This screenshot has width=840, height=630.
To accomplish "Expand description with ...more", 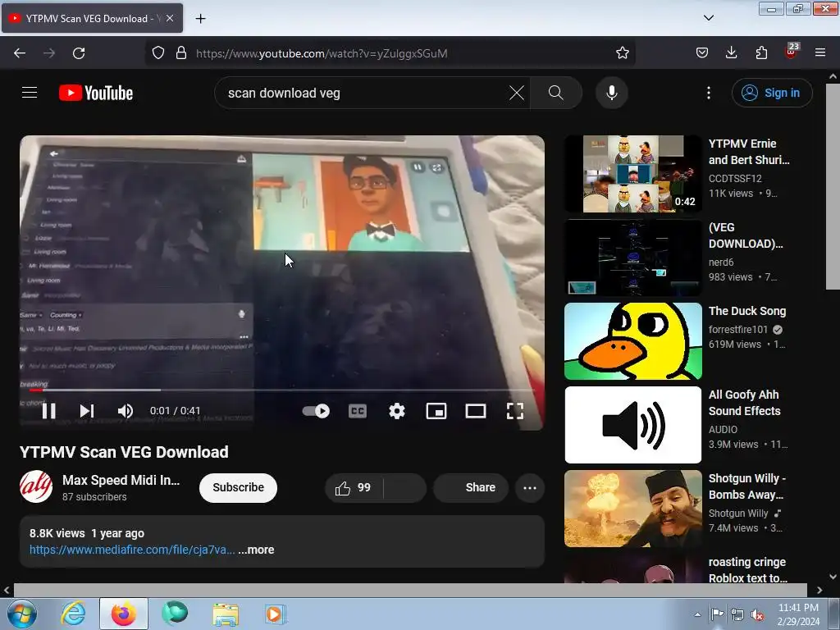I will pyautogui.click(x=256, y=550).
